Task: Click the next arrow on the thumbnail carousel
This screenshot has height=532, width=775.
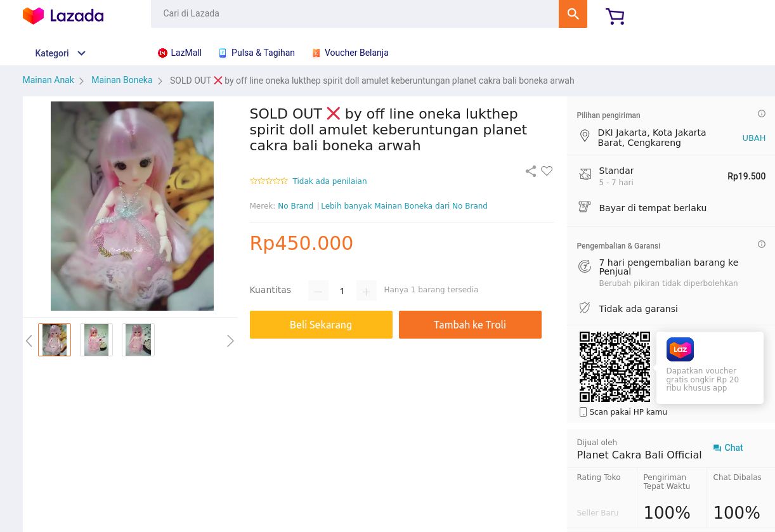Action: [230, 341]
